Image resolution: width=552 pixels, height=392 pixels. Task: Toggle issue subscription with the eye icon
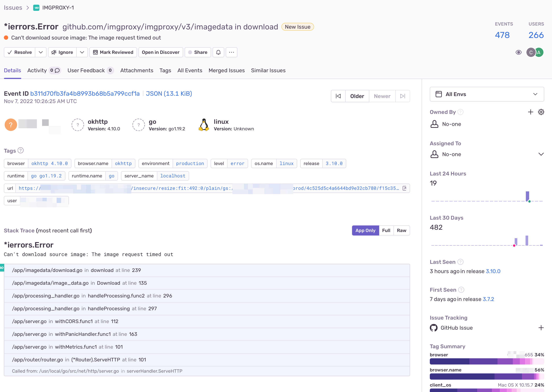pyautogui.click(x=518, y=52)
